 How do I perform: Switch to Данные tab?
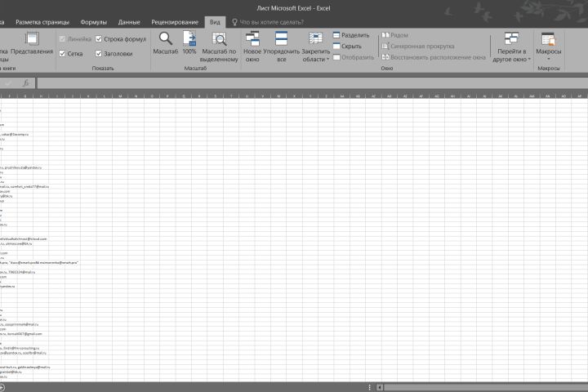[x=129, y=22]
